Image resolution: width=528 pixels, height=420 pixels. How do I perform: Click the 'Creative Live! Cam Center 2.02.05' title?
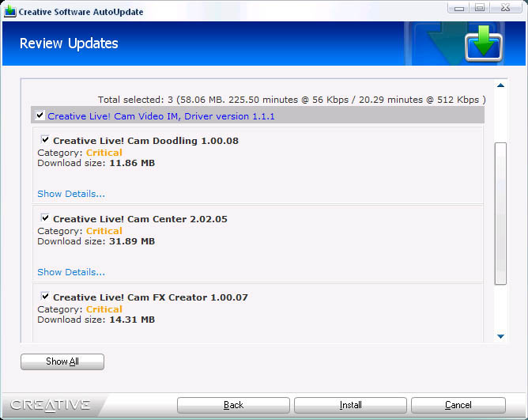coord(140,219)
